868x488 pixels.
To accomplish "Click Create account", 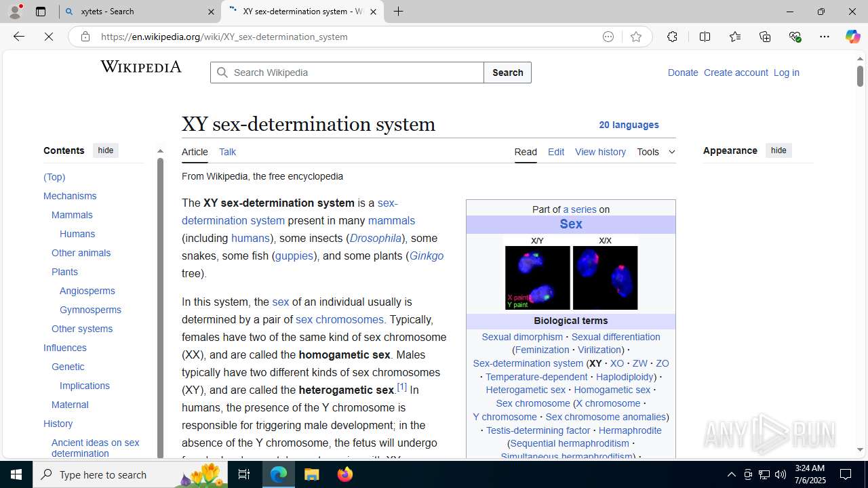I will 736,73.
